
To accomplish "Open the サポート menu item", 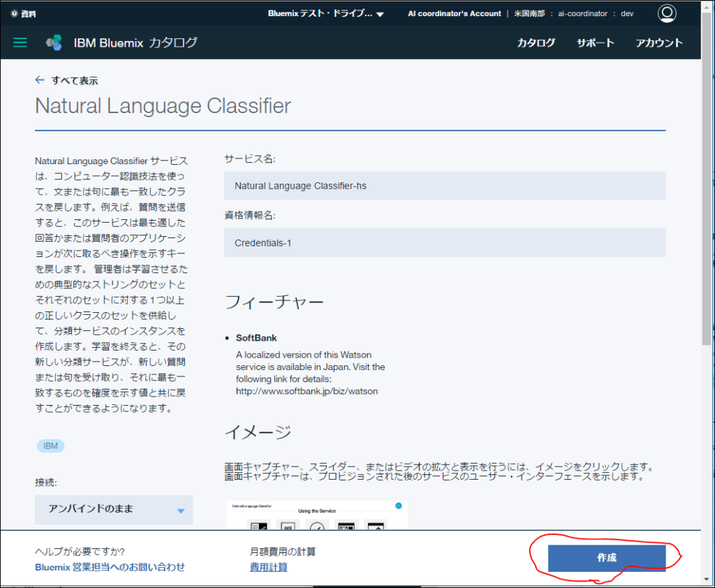I will [x=595, y=43].
